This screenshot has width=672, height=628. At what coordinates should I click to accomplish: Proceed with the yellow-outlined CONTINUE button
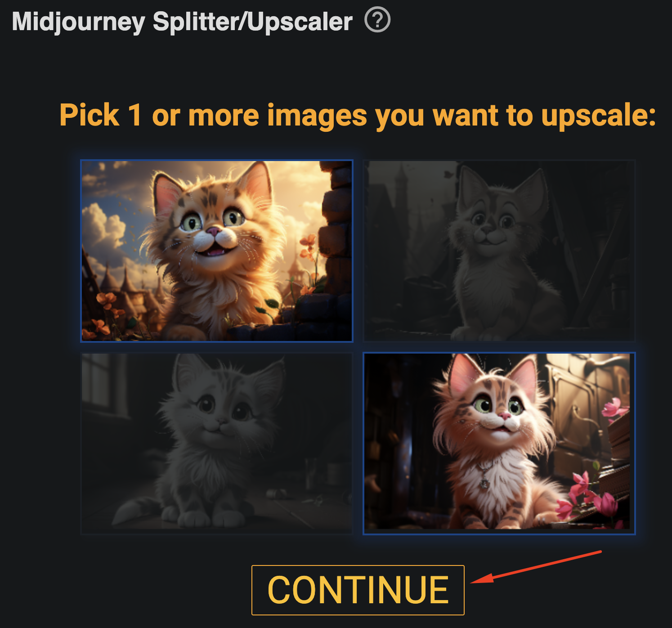click(358, 590)
